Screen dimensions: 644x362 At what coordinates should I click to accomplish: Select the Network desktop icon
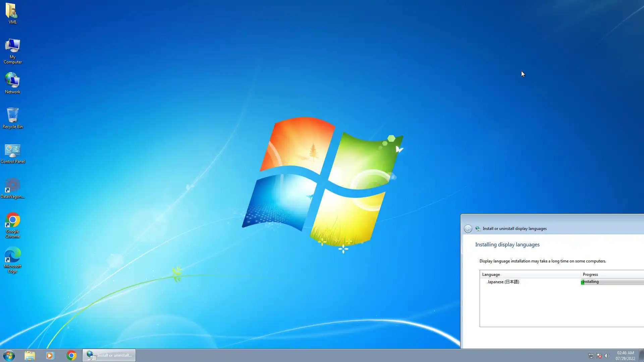[x=12, y=83]
